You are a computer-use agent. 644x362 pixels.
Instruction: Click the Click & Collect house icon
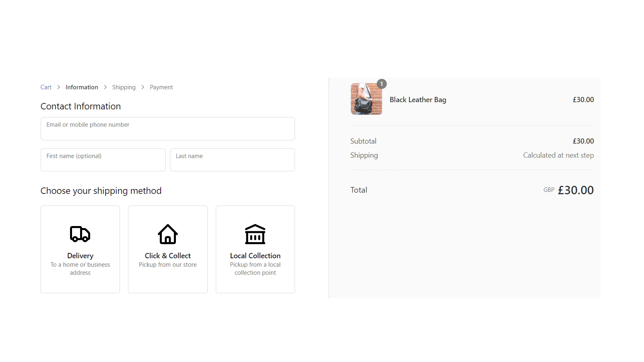click(168, 234)
